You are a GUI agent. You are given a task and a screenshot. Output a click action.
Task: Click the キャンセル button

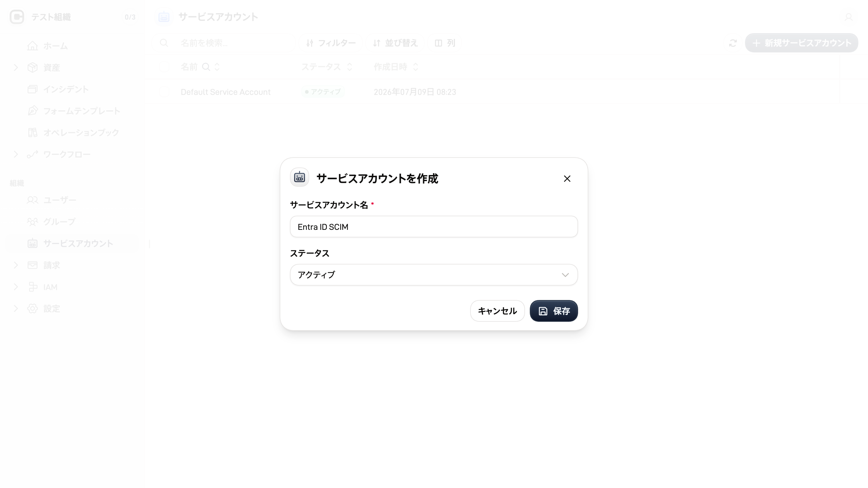497,311
